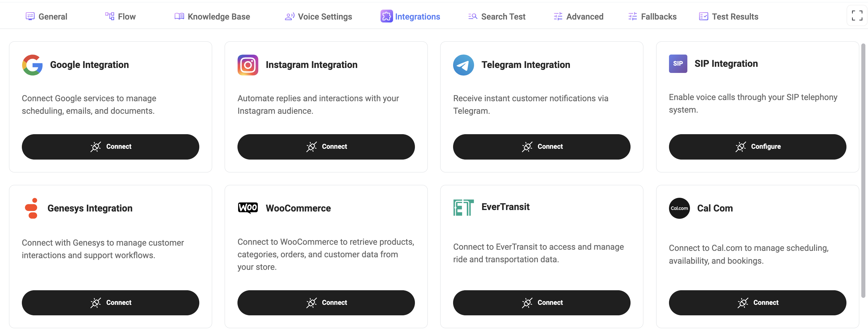The width and height of the screenshot is (868, 334).
Task: Click the Google logo icon
Action: pos(32,65)
